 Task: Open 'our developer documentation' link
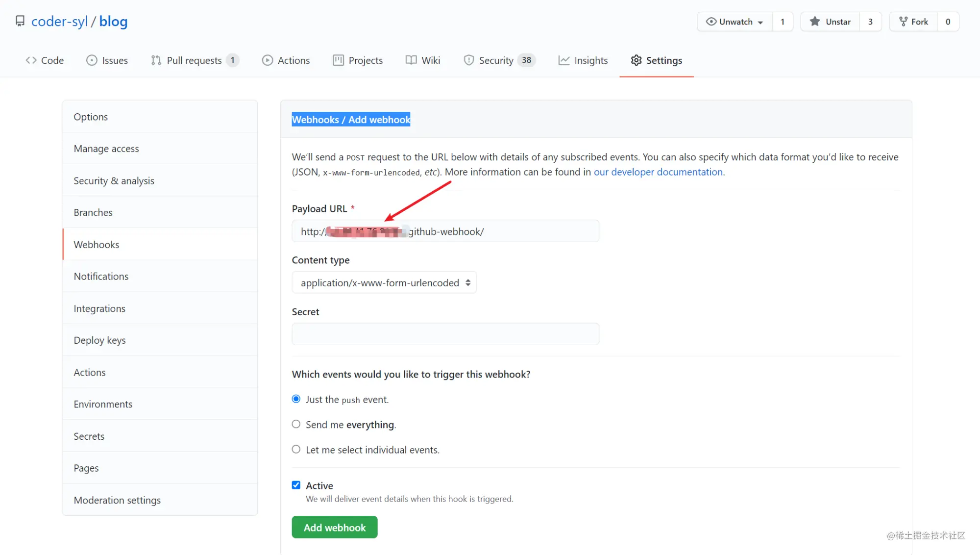tap(658, 172)
